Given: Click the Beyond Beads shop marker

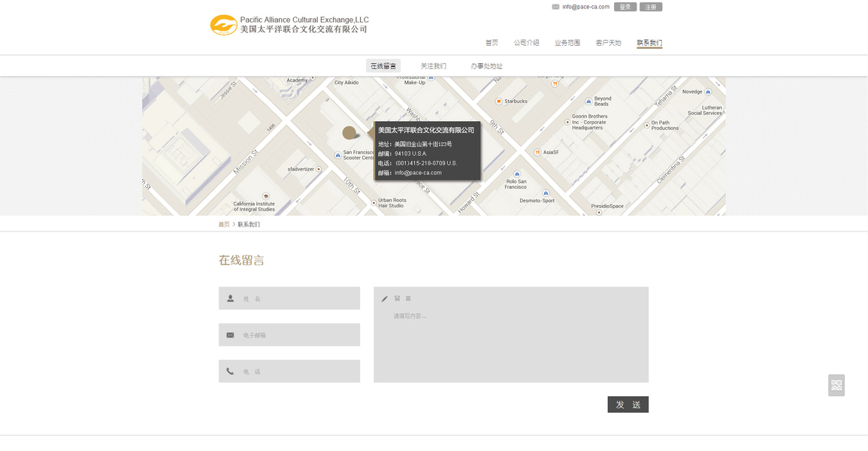Looking at the screenshot, I should click(588, 101).
